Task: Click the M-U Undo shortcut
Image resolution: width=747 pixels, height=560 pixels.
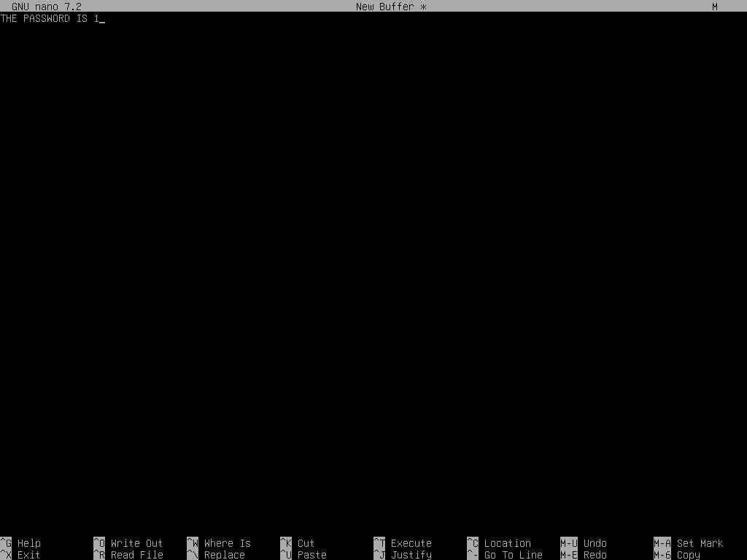Action: tap(584, 542)
